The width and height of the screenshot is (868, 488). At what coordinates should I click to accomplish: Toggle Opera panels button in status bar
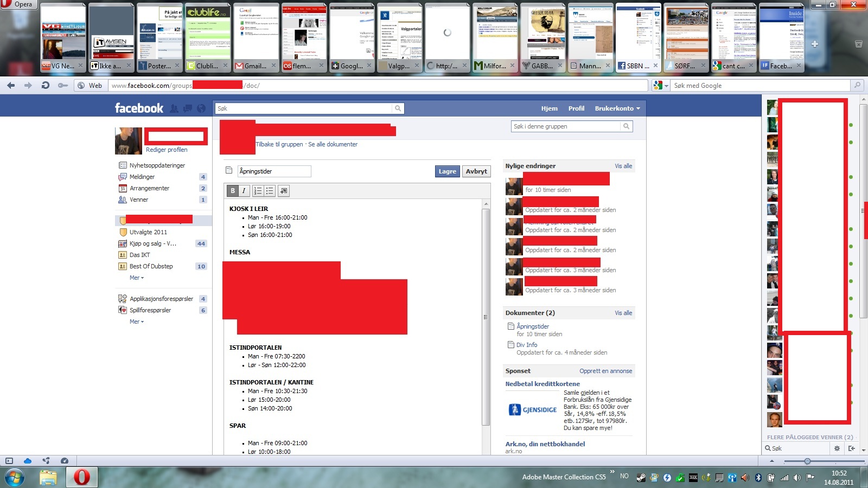click(x=9, y=461)
